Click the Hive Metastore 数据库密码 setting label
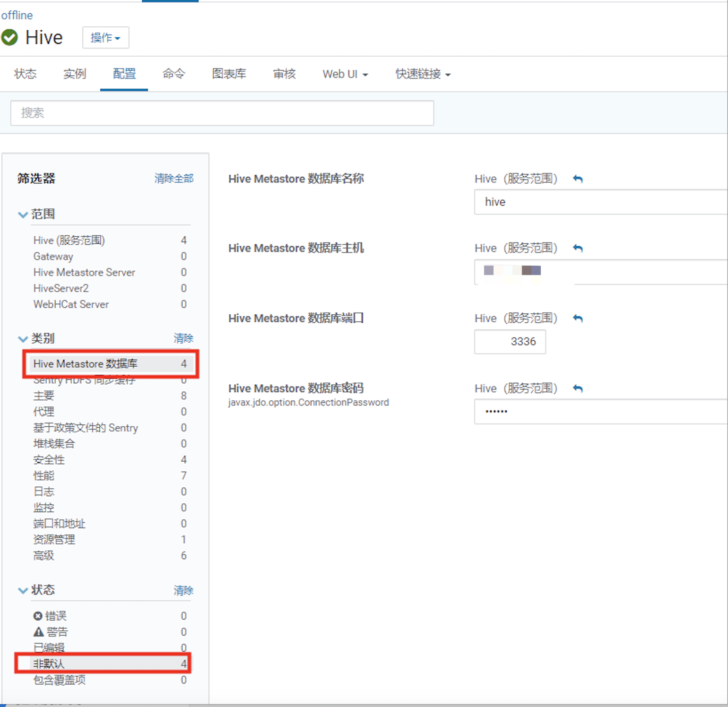Screen dimensions: 728x707 pyautogui.click(x=296, y=388)
